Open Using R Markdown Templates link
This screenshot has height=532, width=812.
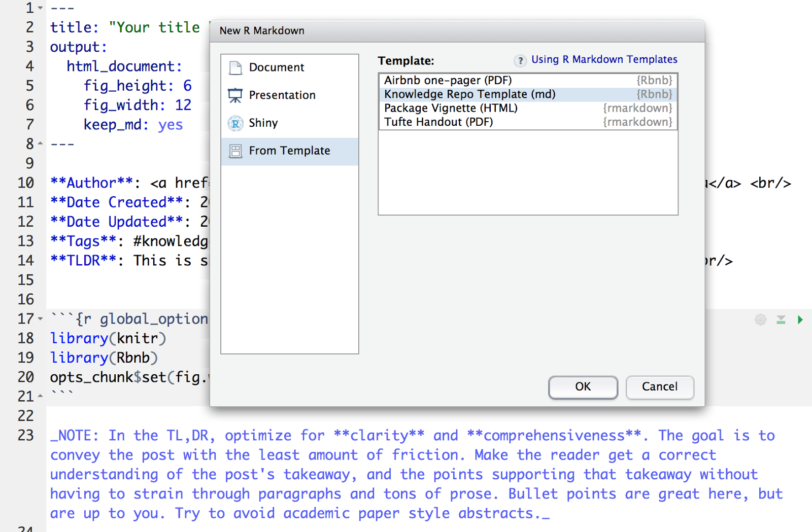coord(604,59)
